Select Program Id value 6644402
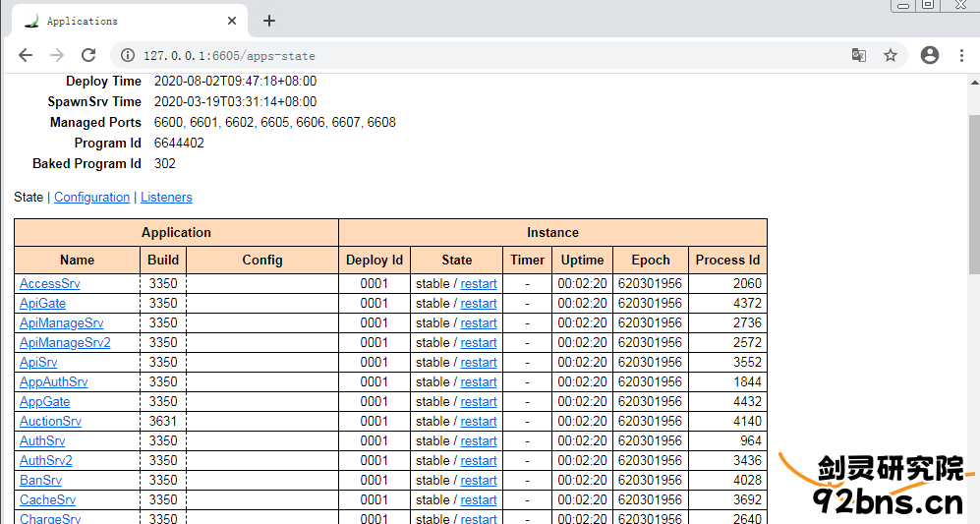The width and height of the screenshot is (980, 524). [179, 143]
